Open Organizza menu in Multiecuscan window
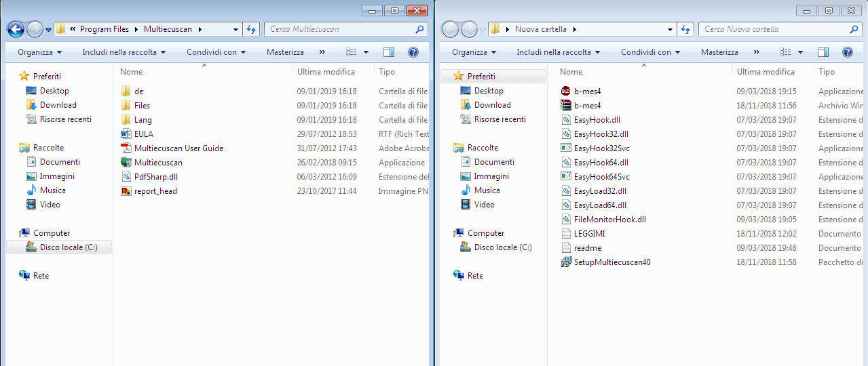Viewport: 868px width, 366px height. pyautogui.click(x=40, y=52)
